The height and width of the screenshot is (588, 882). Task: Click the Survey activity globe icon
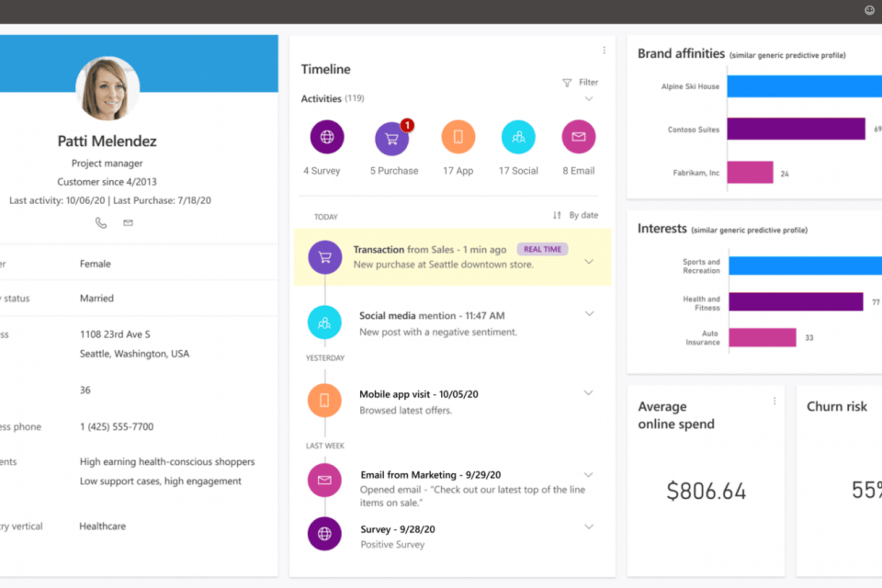[327, 137]
